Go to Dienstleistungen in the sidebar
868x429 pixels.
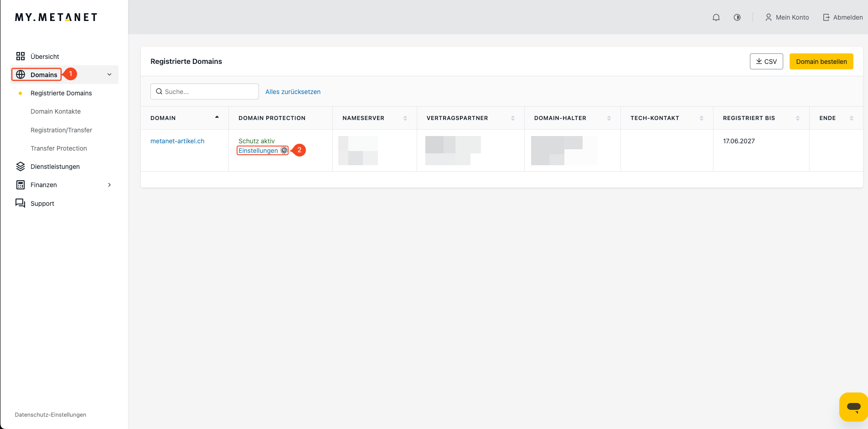pos(55,167)
